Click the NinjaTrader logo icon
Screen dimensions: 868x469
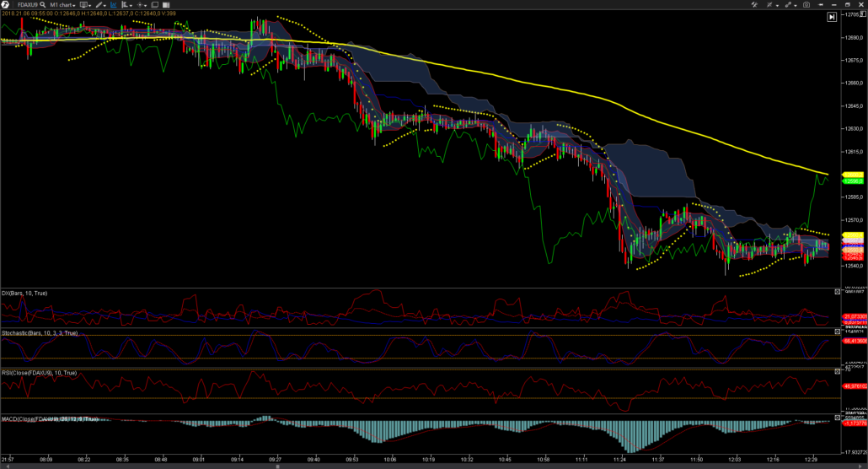[5, 4]
